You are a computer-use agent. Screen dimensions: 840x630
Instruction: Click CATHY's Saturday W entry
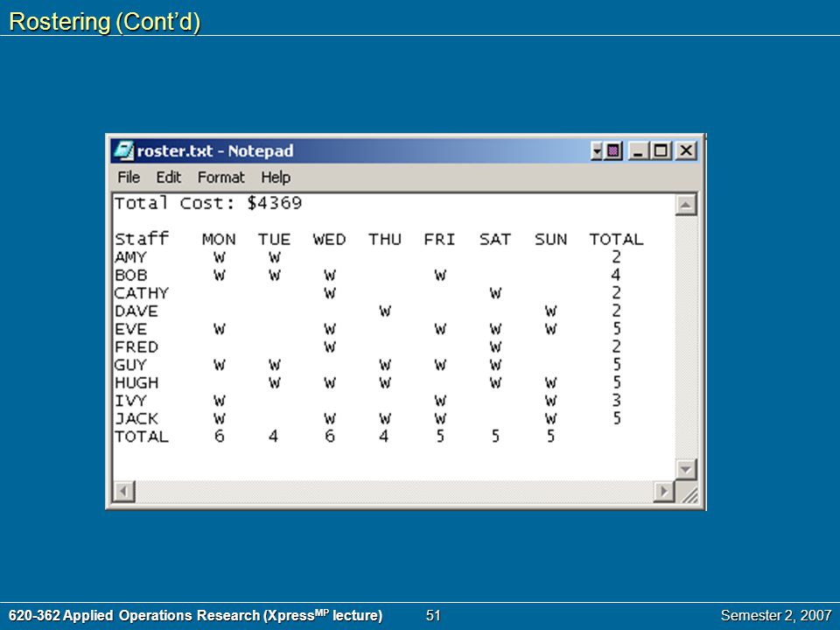point(495,294)
